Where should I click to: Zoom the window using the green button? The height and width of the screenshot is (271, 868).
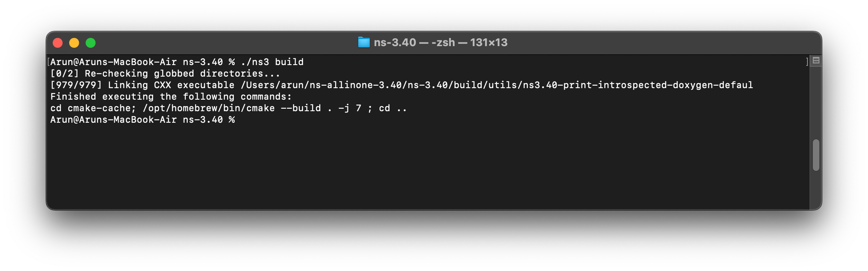pos(91,43)
